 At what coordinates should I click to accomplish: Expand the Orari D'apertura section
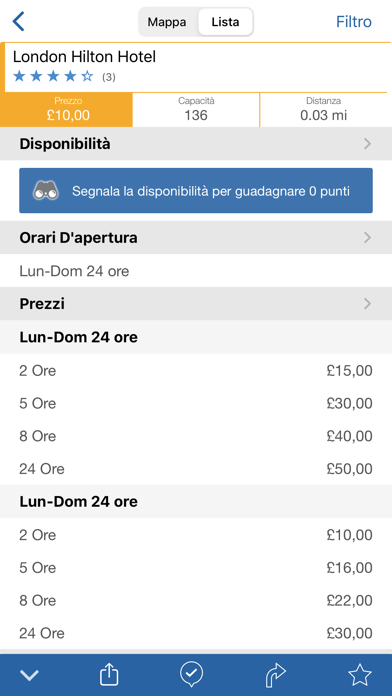[x=196, y=238]
